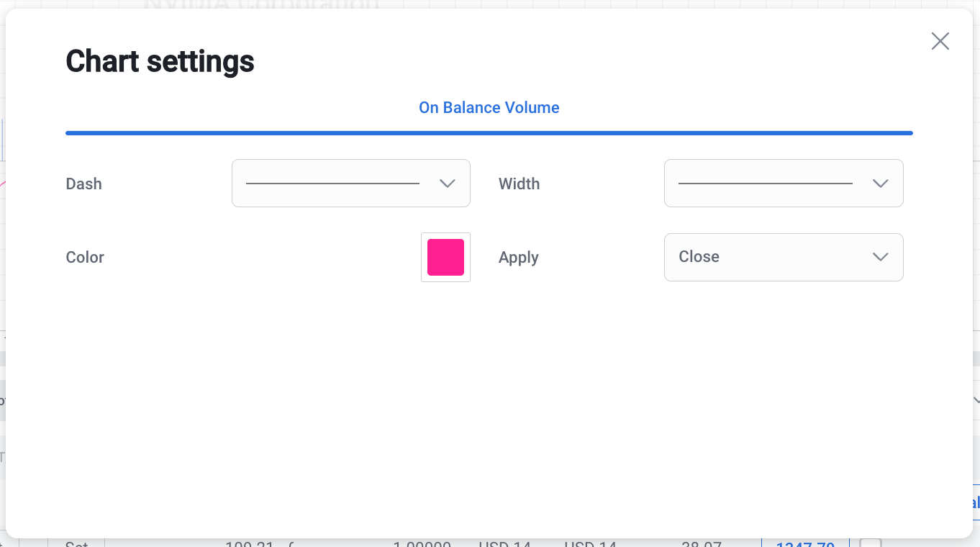Image resolution: width=980 pixels, height=547 pixels.
Task: Open the Dash line style dropdown
Action: pos(350,184)
